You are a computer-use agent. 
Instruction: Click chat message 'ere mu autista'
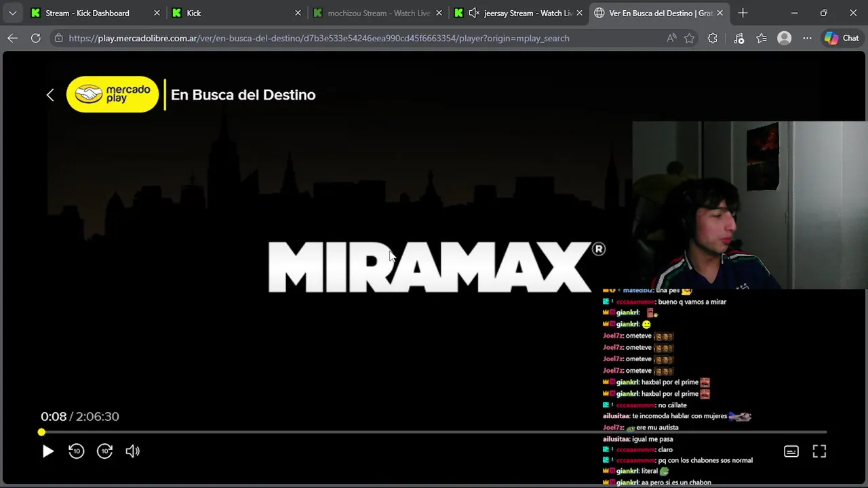pyautogui.click(x=657, y=427)
